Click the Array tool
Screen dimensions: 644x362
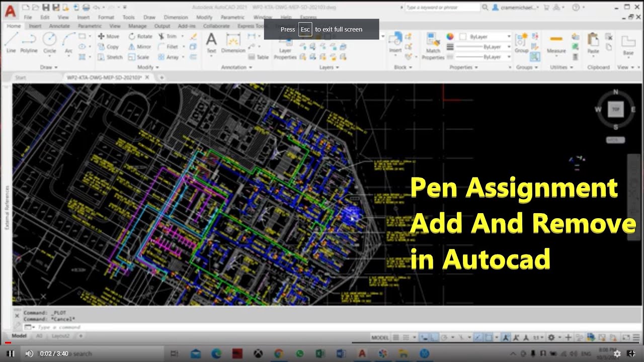[x=169, y=57]
